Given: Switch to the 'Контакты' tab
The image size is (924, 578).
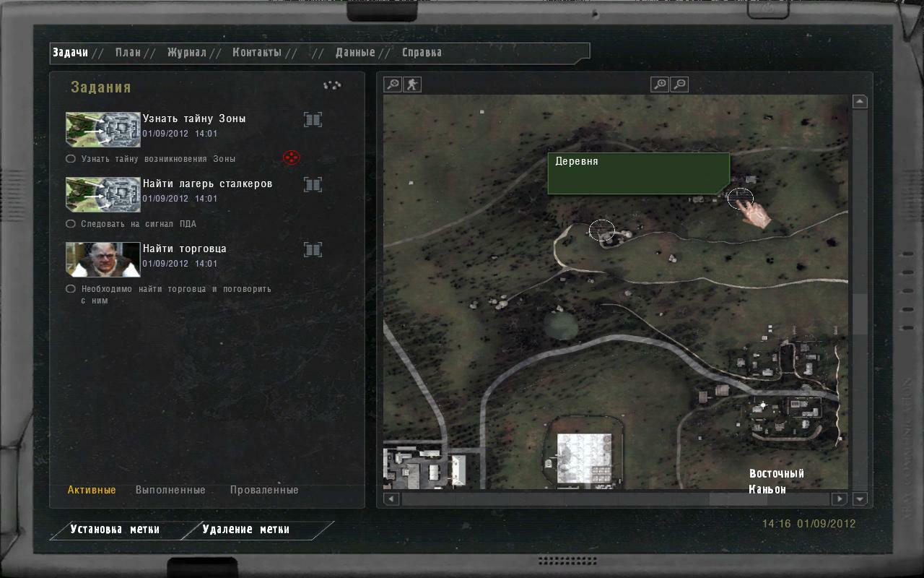Looking at the screenshot, I should click(257, 53).
